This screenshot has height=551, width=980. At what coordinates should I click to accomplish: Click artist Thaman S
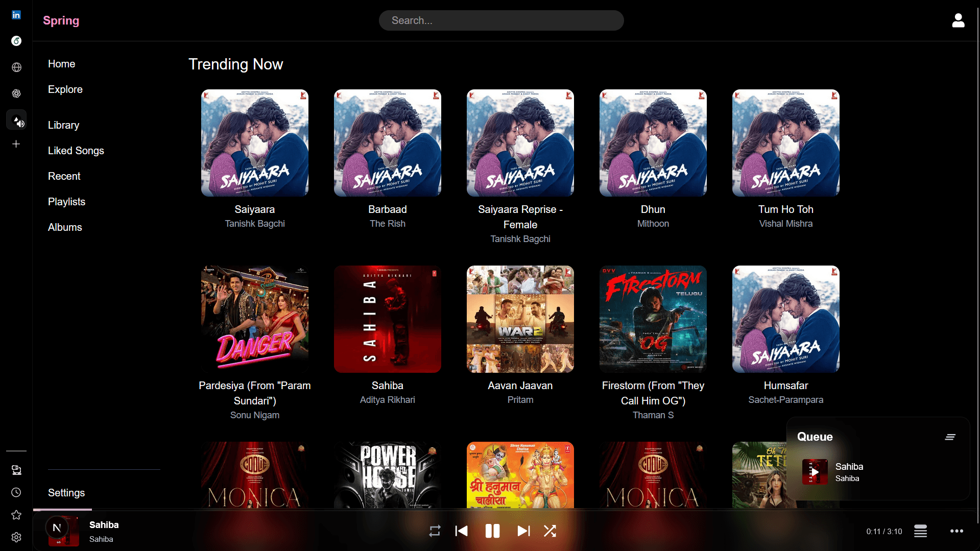tap(653, 415)
